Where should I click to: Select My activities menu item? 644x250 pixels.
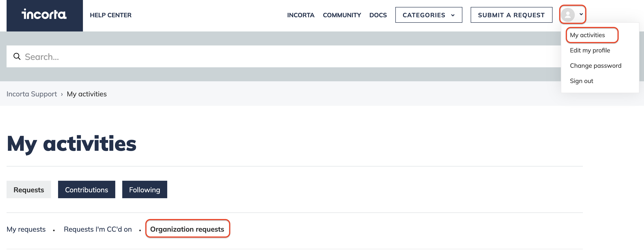tap(587, 35)
